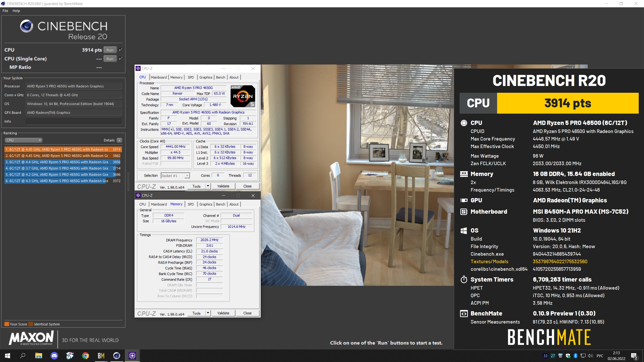
Task: Open File Explorer from the taskbar
Action: pyautogui.click(x=38, y=356)
